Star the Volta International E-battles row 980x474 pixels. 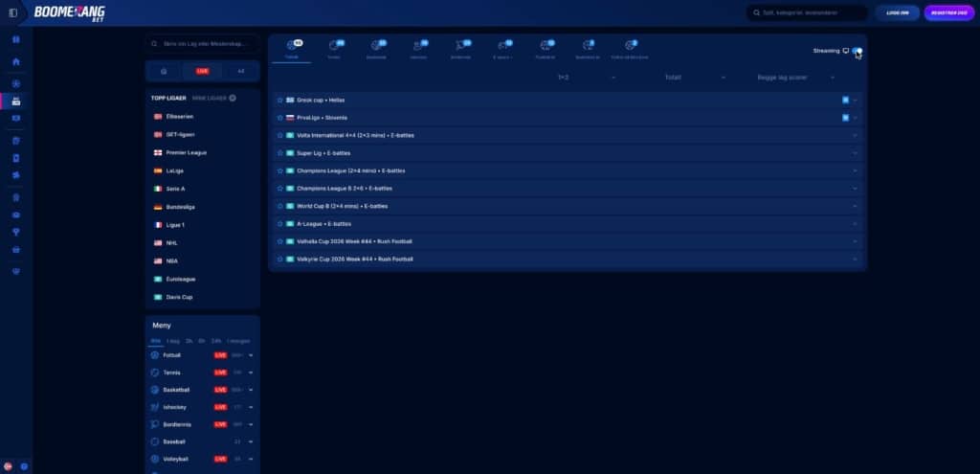(x=280, y=135)
